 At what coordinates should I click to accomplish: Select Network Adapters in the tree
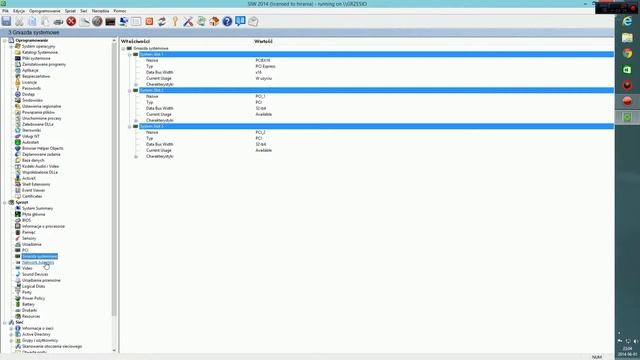[38, 262]
